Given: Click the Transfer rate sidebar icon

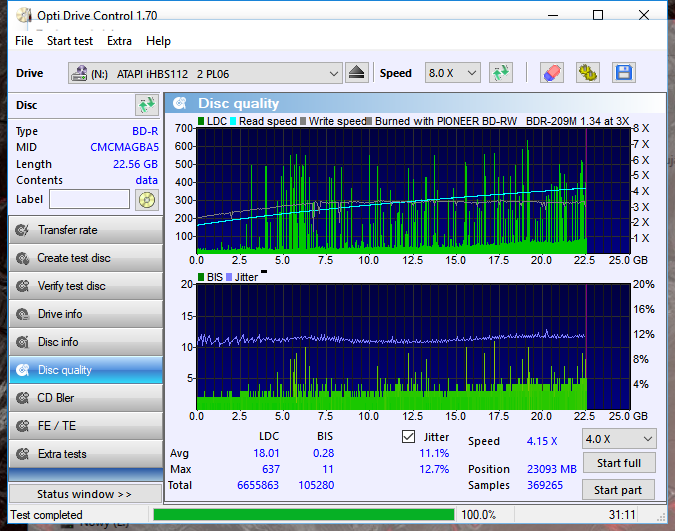Looking at the screenshot, I should point(22,230).
